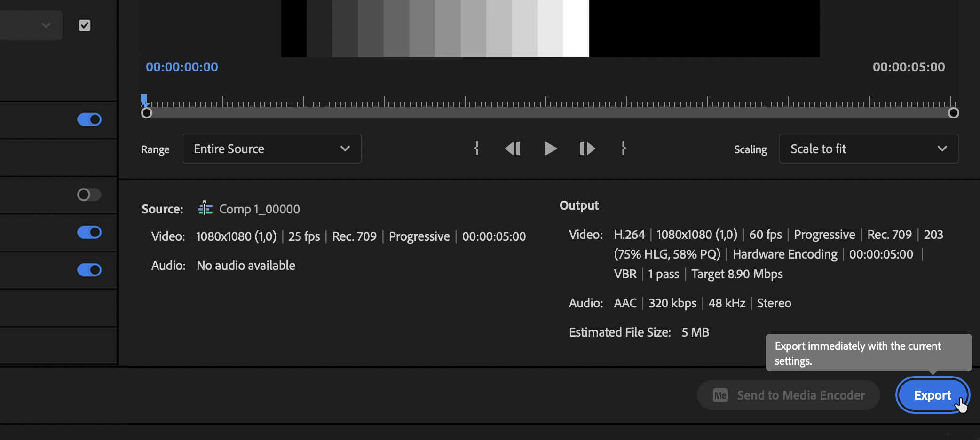Click the Estimated File Size 5 MB value
Screen dimensions: 980x440
click(695, 332)
